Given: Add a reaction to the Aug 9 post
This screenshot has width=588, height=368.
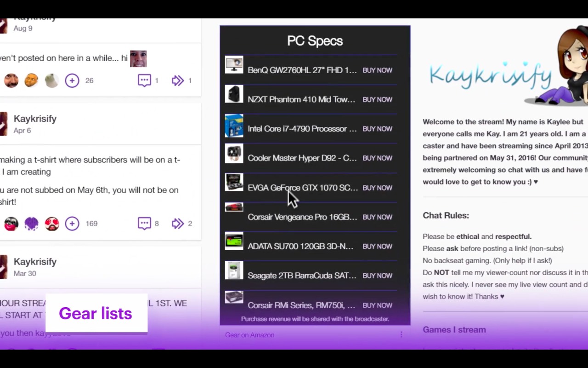Looking at the screenshot, I should point(72,80).
